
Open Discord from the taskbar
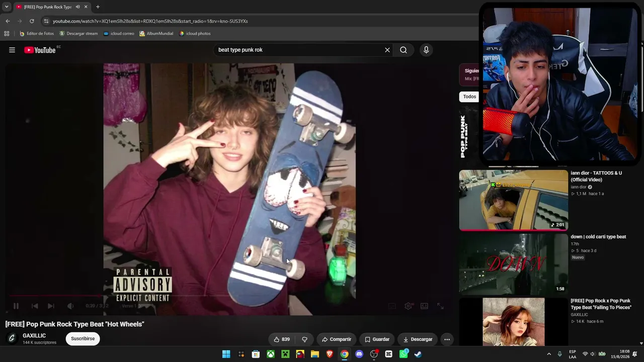coord(359,354)
